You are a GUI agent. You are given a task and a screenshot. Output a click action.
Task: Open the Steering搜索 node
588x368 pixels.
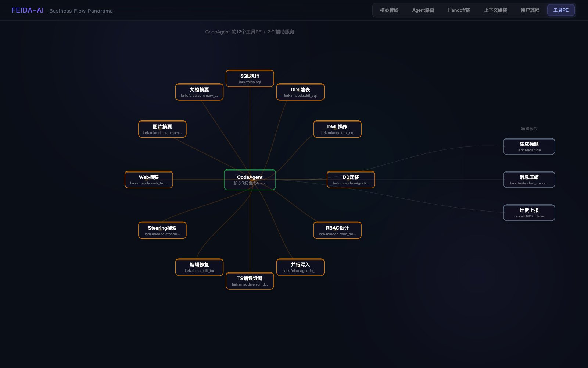162,230
